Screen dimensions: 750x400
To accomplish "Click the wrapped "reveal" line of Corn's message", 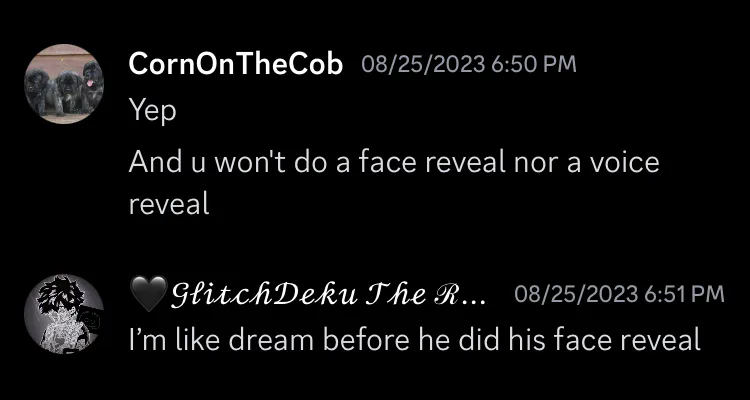I will (x=169, y=204).
